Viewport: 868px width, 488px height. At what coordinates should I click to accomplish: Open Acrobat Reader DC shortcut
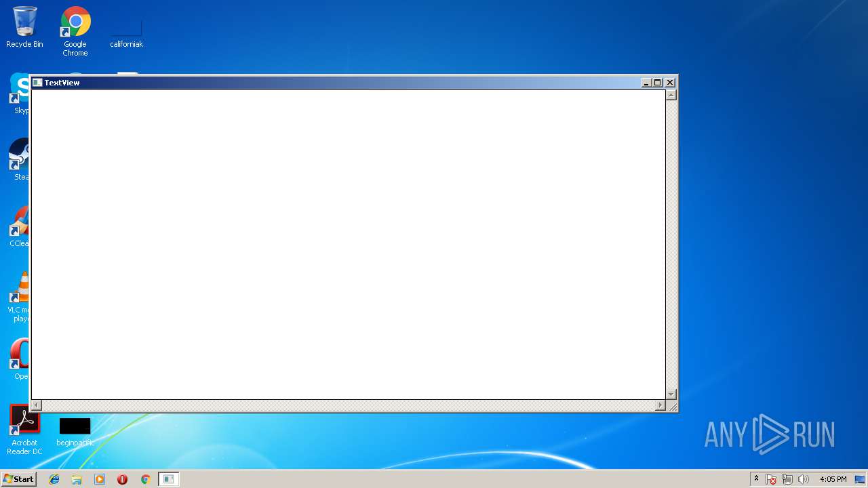coord(24,430)
